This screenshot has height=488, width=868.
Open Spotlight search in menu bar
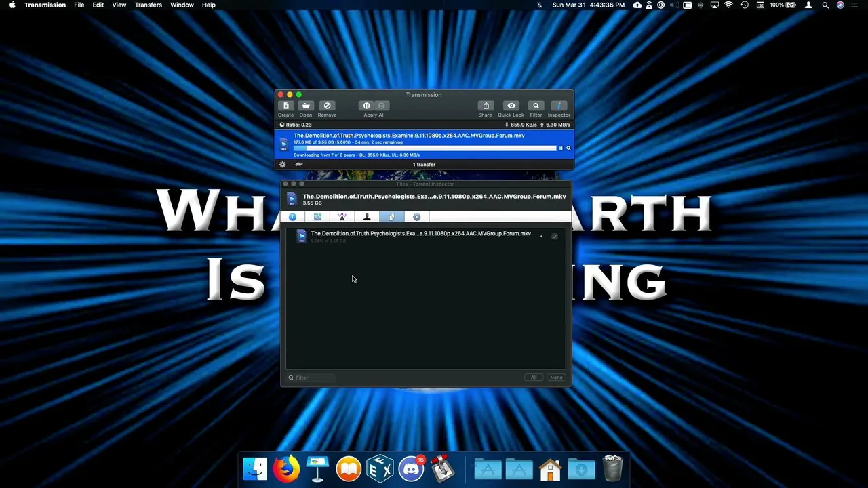[x=825, y=5]
